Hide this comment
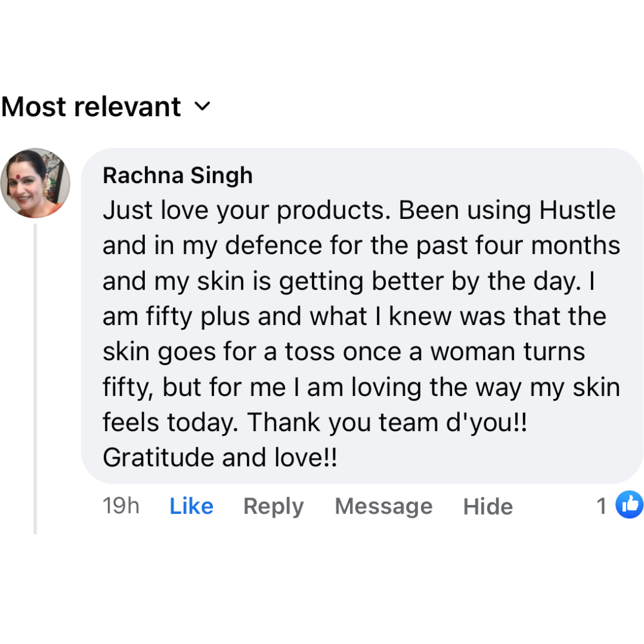Screen dimensions: 644x644 tap(488, 506)
